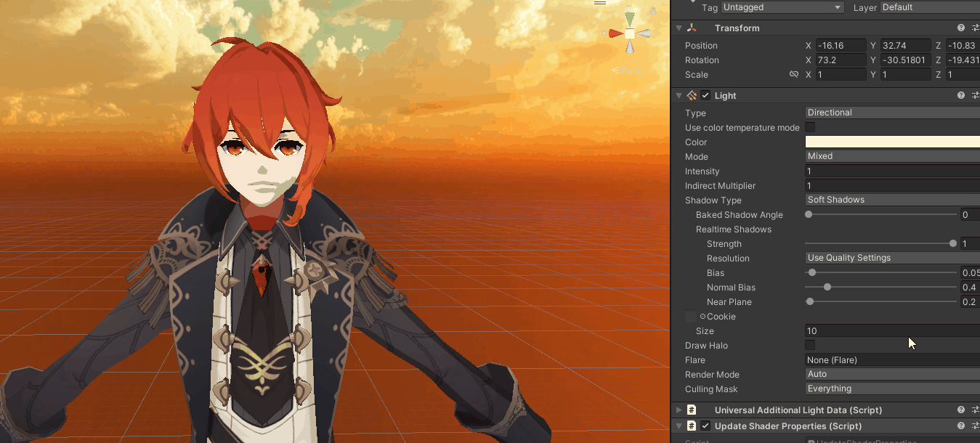This screenshot has width=980, height=443.
Task: Click the shadow Strength slider
Action: point(880,243)
